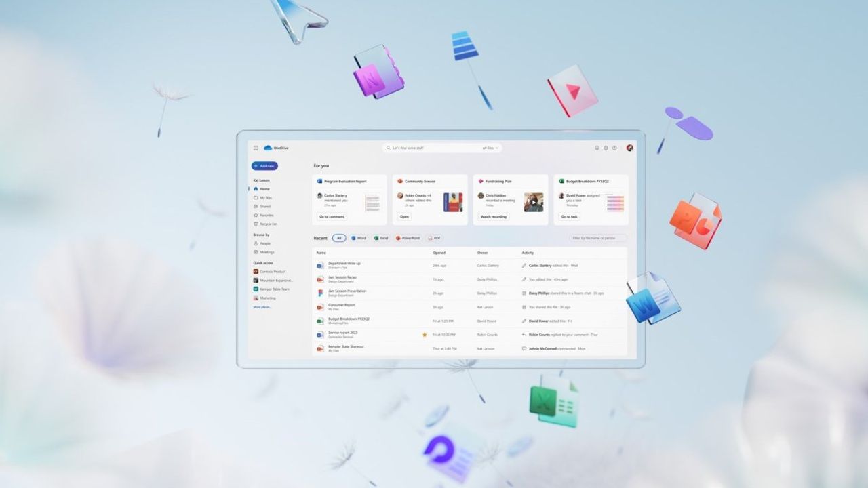The image size is (868, 488).
Task: Sort by the Name column header
Action: [321, 253]
